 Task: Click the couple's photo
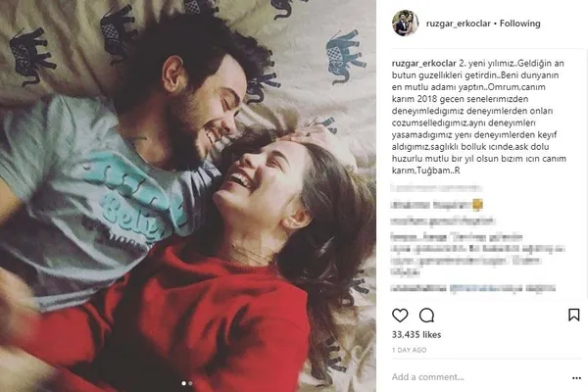(x=188, y=196)
